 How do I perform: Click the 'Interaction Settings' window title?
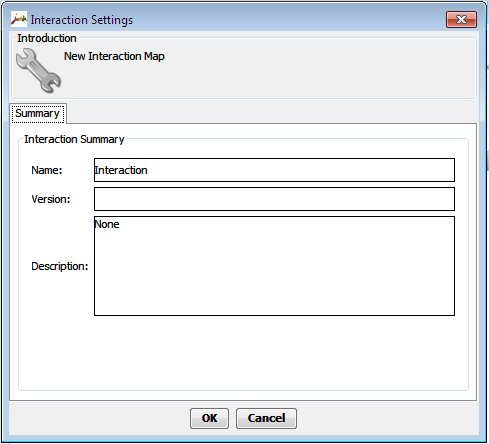82,20
